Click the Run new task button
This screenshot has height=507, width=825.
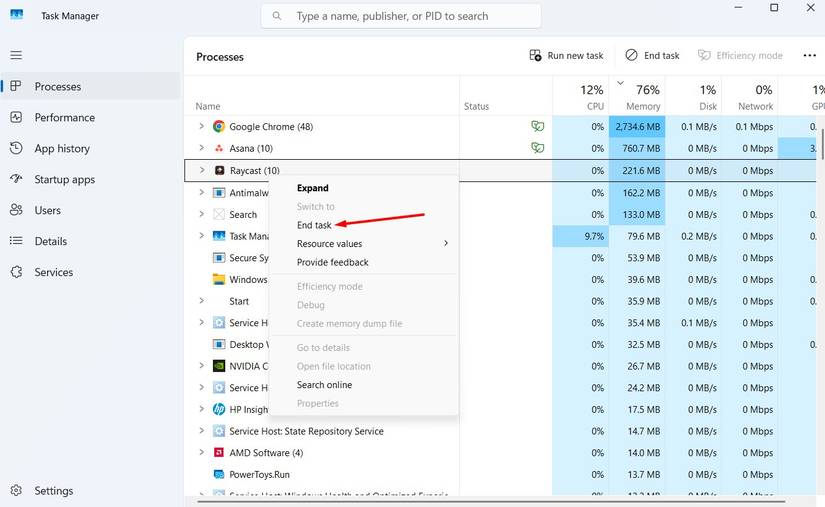[567, 56]
